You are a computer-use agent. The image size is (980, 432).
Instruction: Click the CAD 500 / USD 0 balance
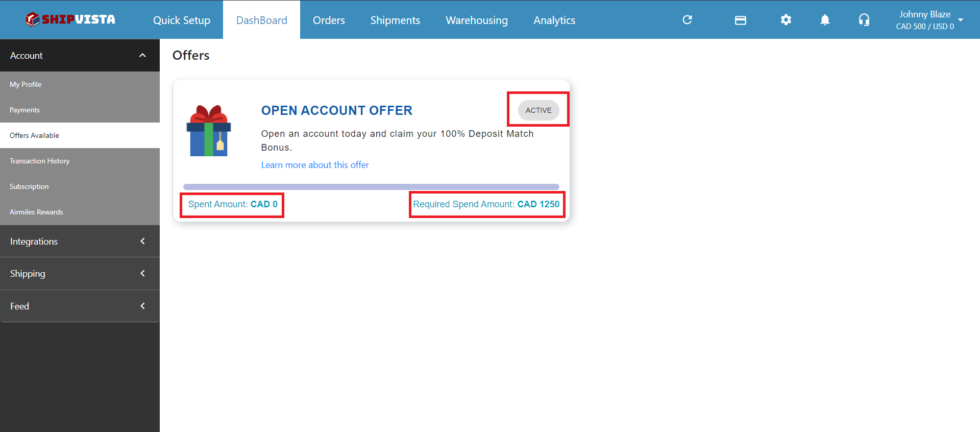tap(925, 27)
